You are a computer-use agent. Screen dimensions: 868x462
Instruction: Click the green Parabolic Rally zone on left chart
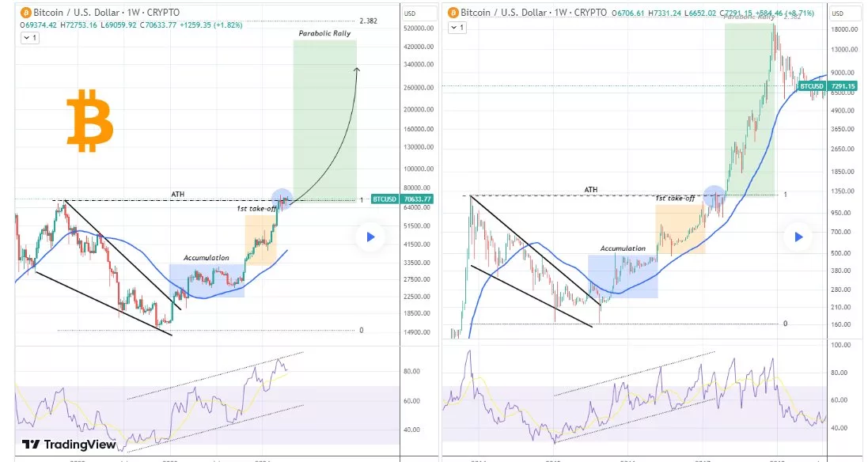(325, 121)
